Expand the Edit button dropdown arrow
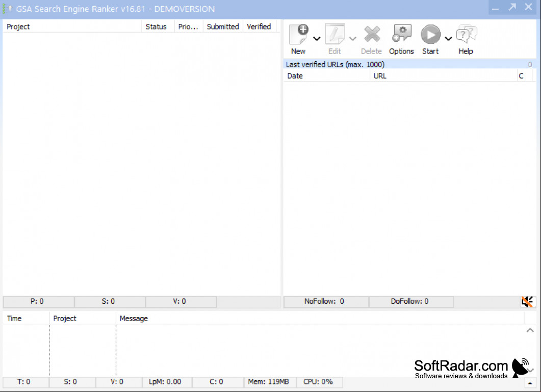This screenshot has height=392, width=541. coord(353,39)
